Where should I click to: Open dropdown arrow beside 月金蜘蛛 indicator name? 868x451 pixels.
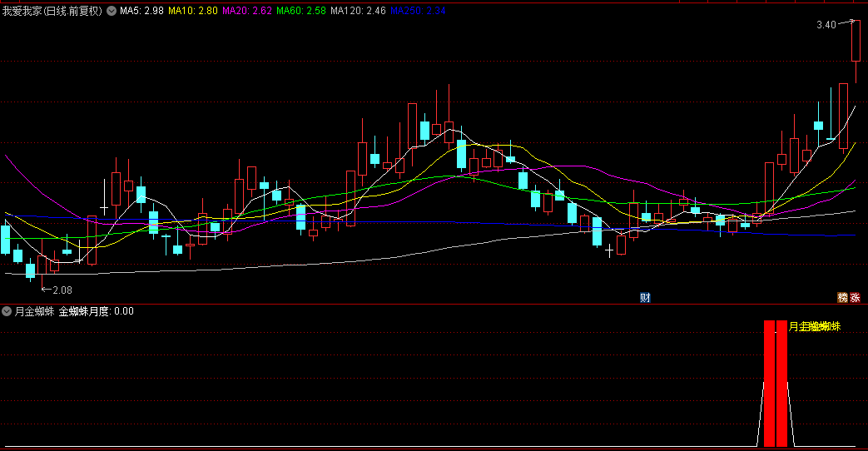click(x=7, y=311)
